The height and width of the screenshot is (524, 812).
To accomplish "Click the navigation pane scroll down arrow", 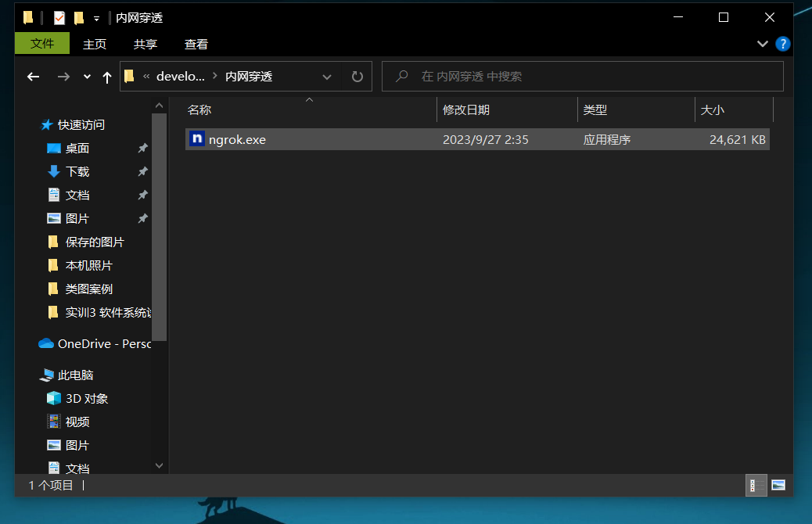I will coord(159,465).
